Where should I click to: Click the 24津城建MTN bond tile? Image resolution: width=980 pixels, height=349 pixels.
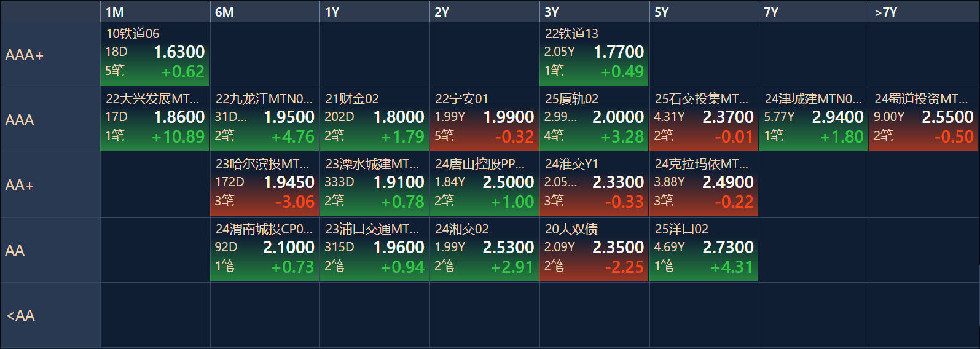tap(813, 120)
